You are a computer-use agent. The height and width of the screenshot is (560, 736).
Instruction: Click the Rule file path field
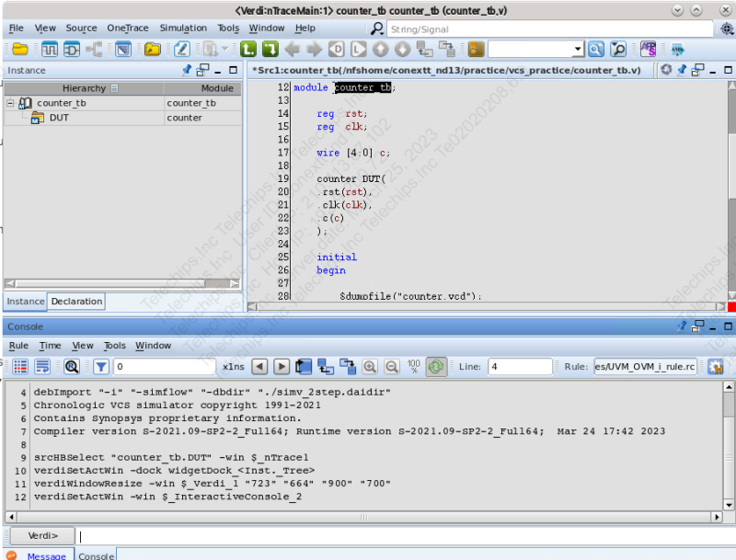click(645, 366)
